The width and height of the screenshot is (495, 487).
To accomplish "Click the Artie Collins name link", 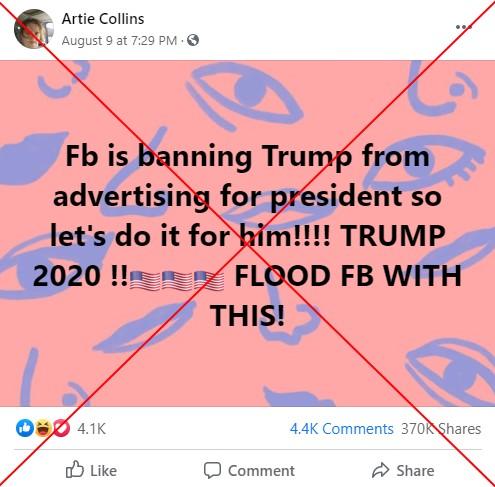I will 103,19.
